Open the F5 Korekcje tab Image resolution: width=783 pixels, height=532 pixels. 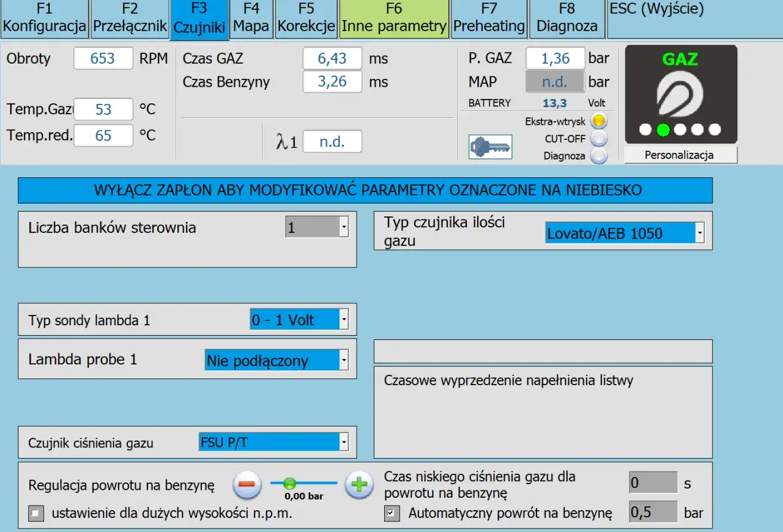click(x=306, y=18)
